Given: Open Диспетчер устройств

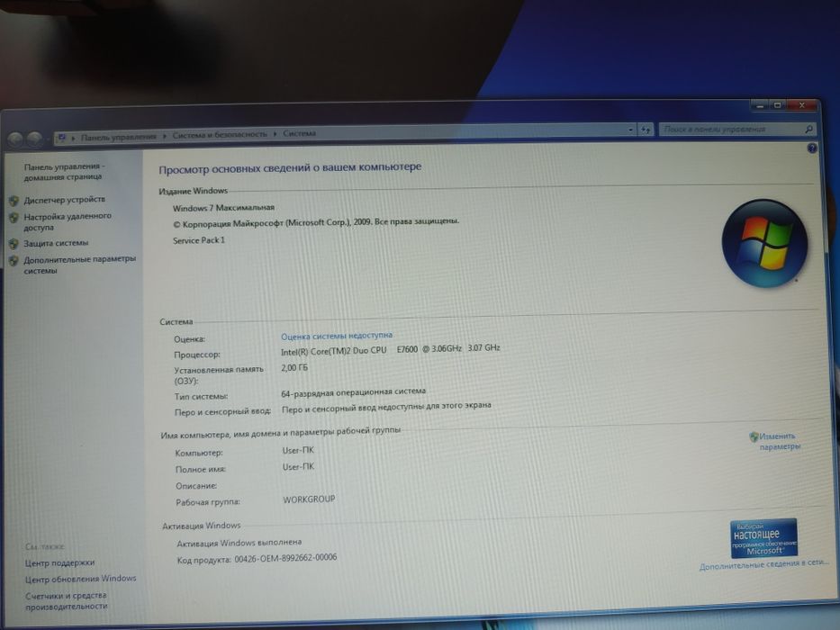Looking at the screenshot, I should point(64,199).
